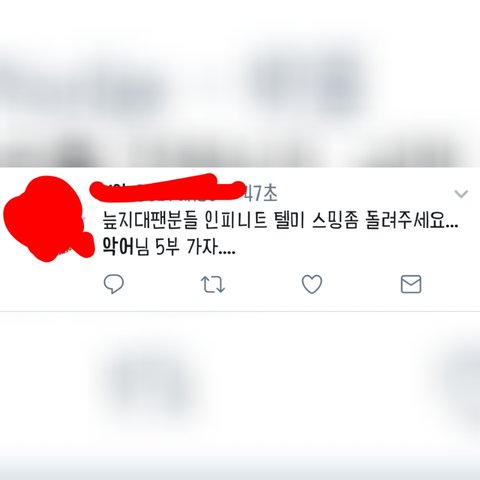Image resolution: width=480 pixels, height=480 pixels.
Task: Click the word 늪지대팬분들 in the tweet
Action: [x=150, y=221]
